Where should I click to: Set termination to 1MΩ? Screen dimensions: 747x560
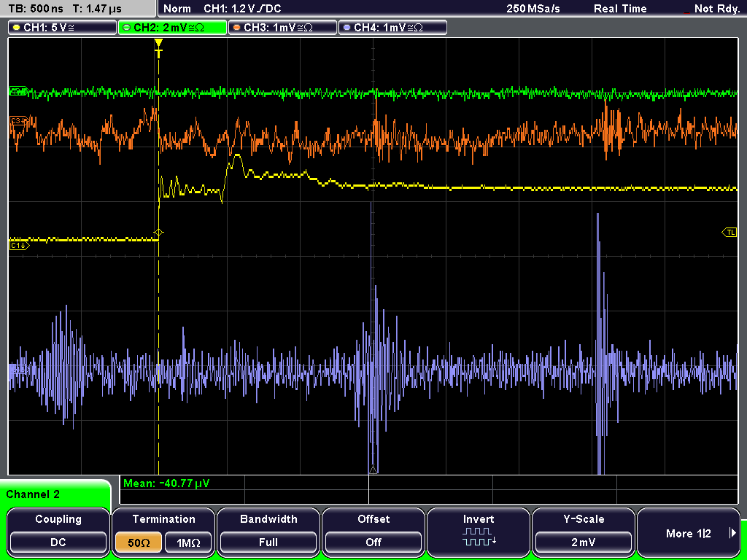(x=188, y=542)
